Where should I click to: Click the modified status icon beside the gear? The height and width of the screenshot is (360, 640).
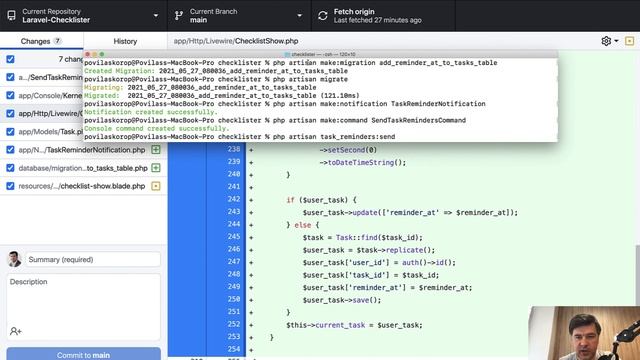[x=629, y=41]
